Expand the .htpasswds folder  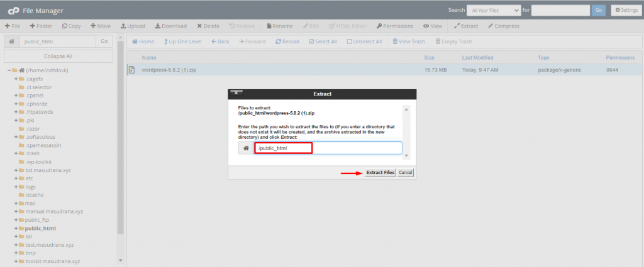coord(16,112)
